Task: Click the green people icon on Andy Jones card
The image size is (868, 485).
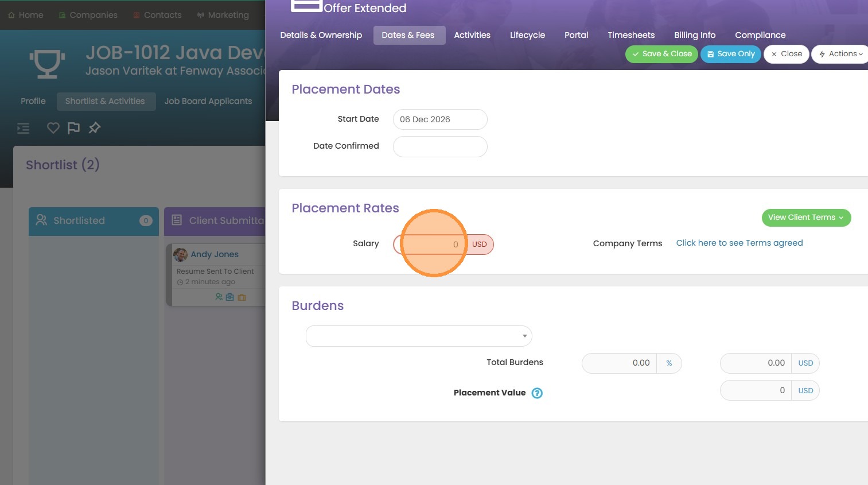Action: [x=219, y=297]
